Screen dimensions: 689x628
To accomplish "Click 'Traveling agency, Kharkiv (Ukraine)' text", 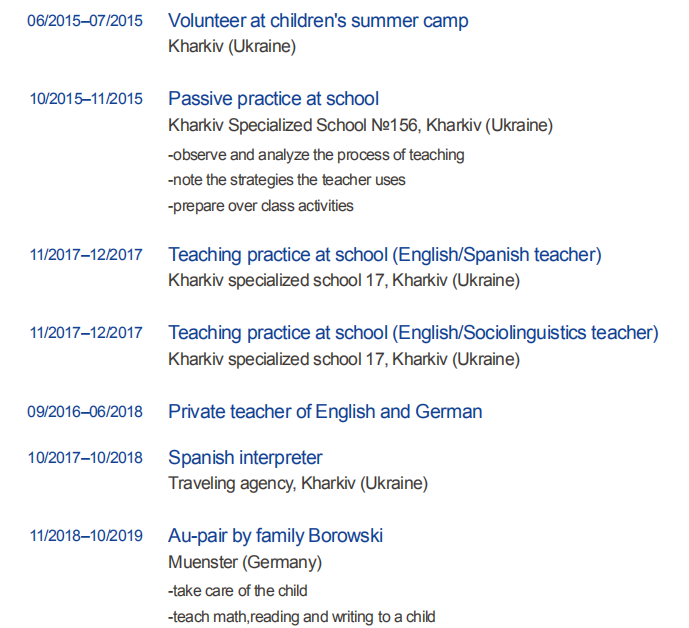I will click(x=298, y=484).
